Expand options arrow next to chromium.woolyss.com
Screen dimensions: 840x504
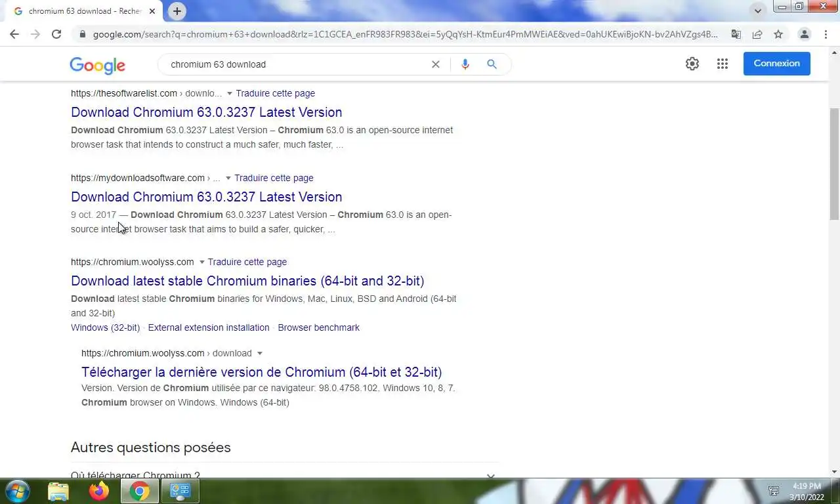(201, 262)
